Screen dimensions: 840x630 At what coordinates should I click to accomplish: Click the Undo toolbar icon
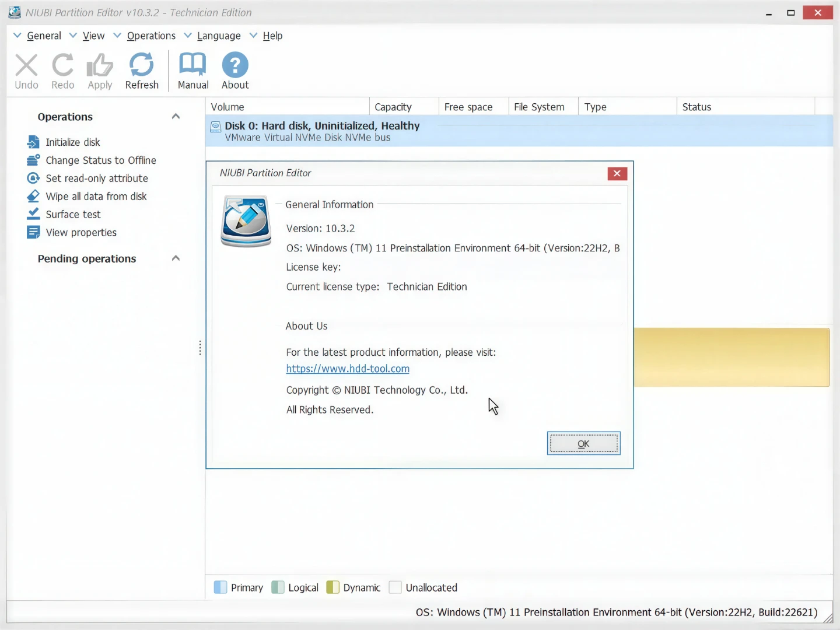[x=26, y=65]
